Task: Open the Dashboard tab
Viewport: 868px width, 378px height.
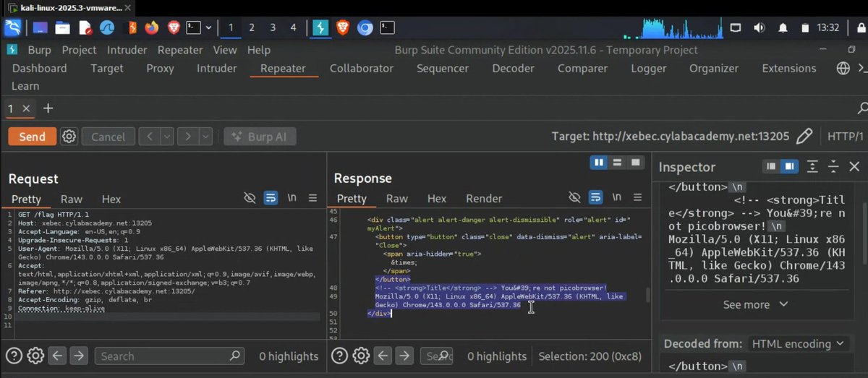Action: pos(40,68)
